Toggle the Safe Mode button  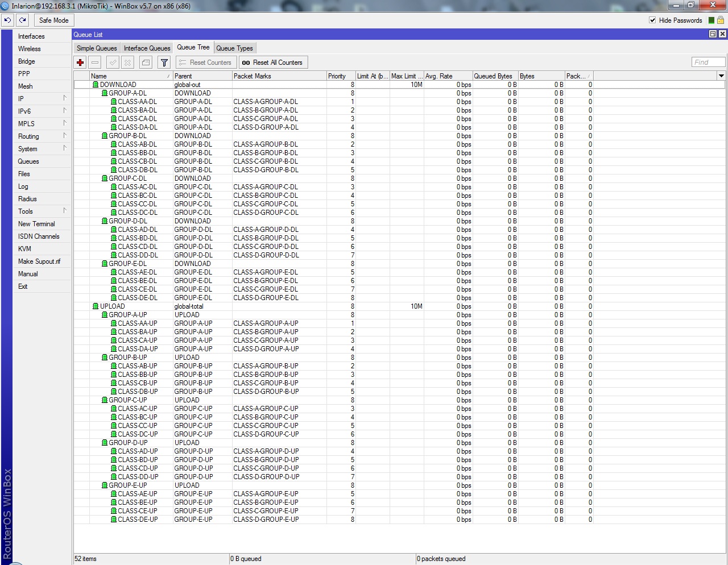coord(53,20)
